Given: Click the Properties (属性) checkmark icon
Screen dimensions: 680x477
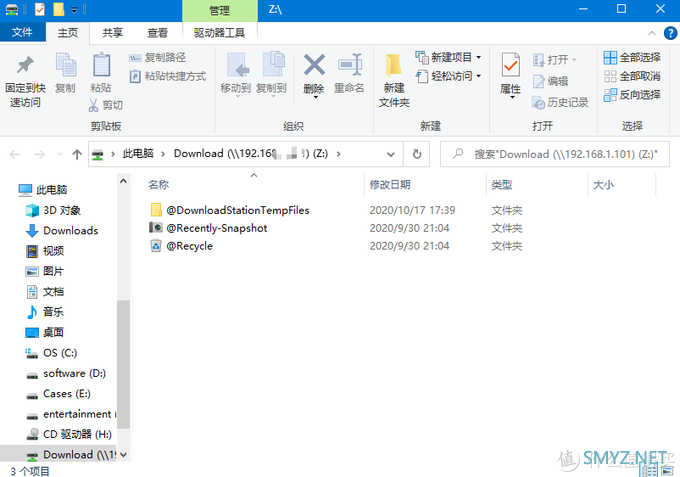Looking at the screenshot, I should [510, 65].
